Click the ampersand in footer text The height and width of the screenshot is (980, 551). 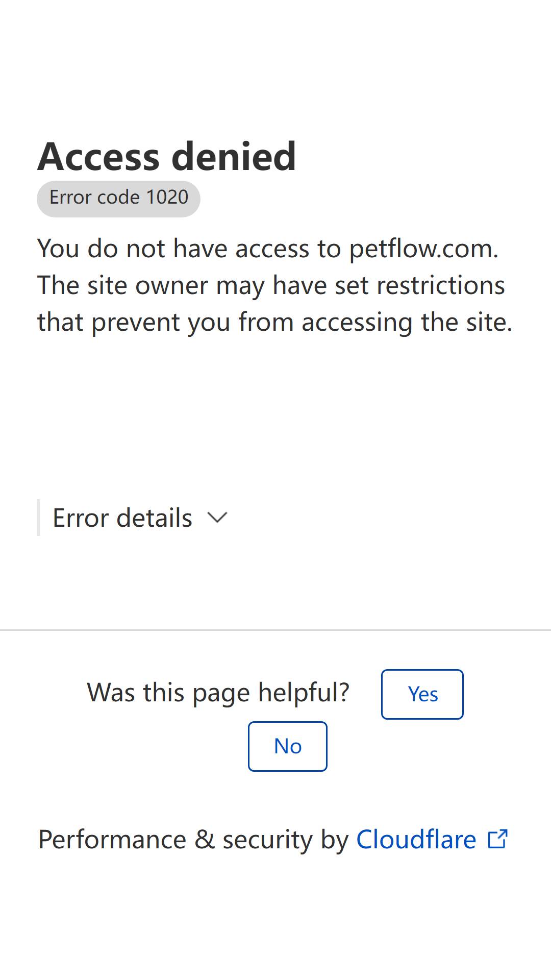point(205,840)
